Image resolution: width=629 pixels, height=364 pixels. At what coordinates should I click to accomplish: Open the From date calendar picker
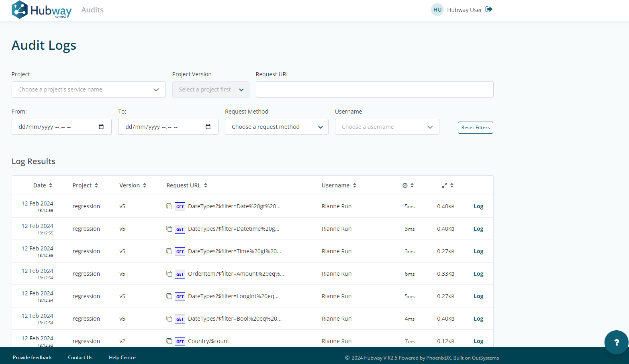tap(102, 126)
